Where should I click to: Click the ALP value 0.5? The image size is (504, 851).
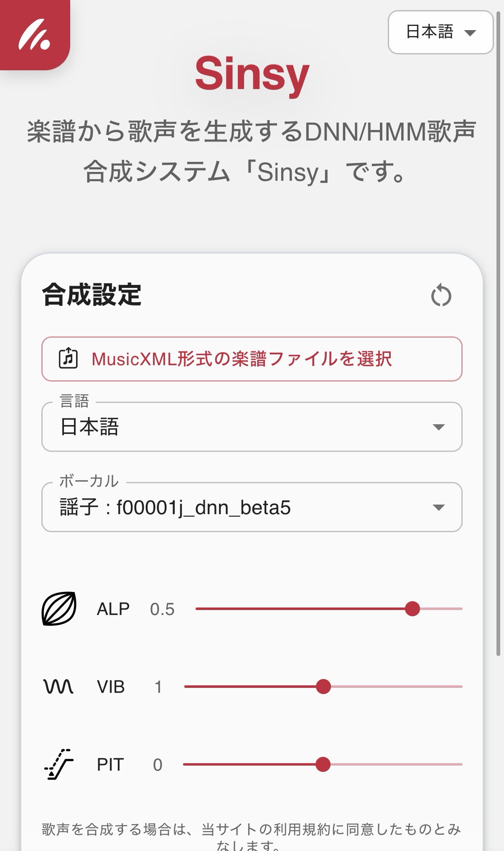pos(162,609)
